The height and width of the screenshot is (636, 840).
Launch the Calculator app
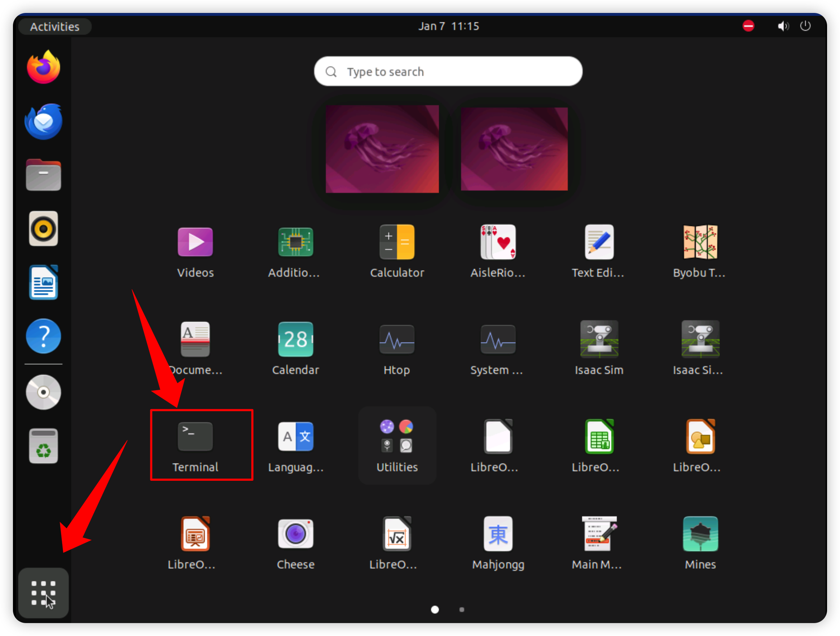click(x=397, y=242)
